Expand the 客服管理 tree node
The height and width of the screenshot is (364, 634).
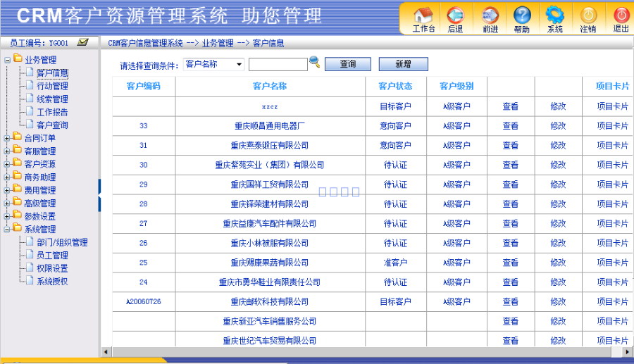(7, 151)
